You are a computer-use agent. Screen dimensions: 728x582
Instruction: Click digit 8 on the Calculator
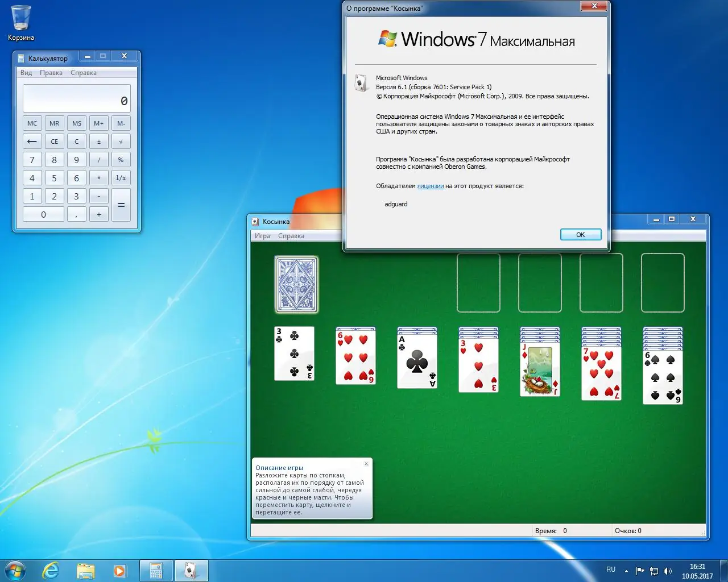[54, 160]
